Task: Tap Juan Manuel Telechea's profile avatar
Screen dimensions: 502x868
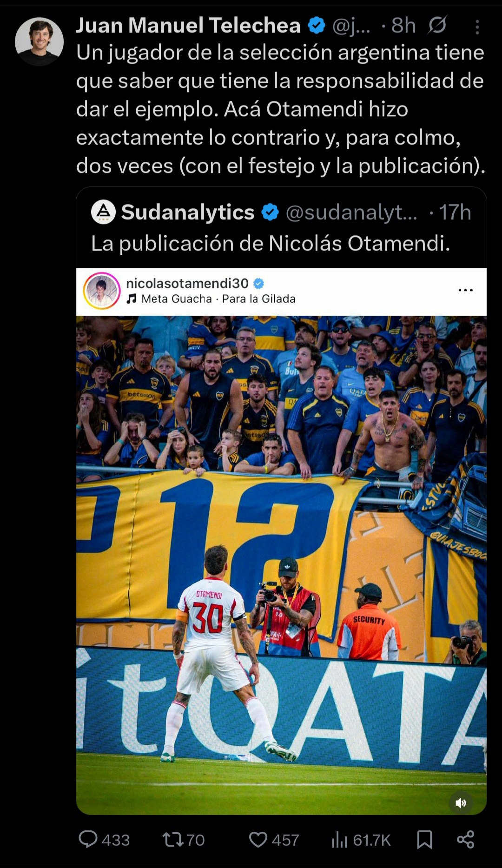Action: [39, 41]
